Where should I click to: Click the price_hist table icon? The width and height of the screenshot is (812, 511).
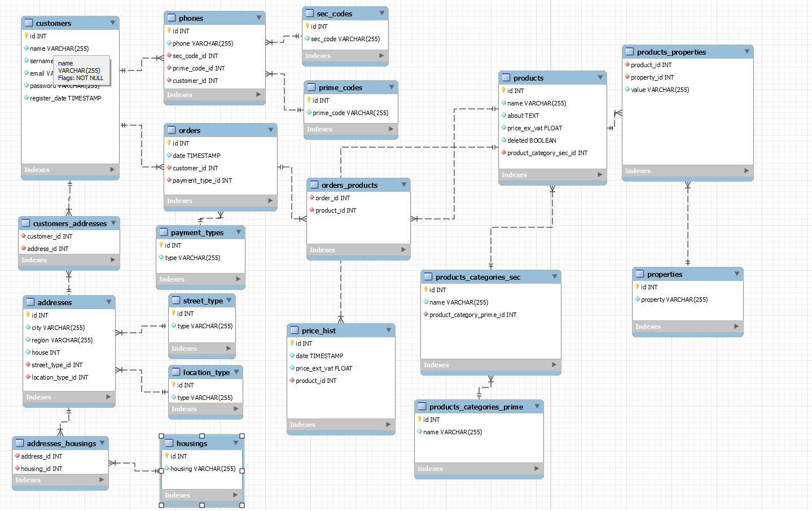click(295, 330)
